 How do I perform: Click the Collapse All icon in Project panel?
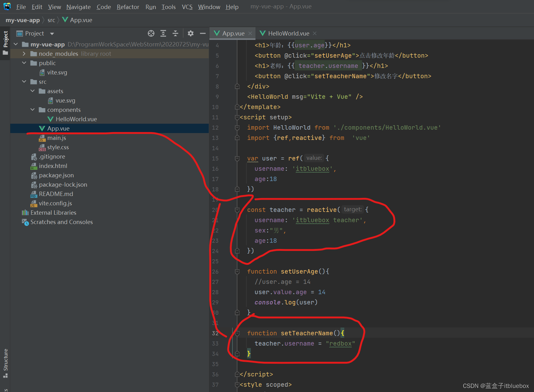[x=175, y=33]
